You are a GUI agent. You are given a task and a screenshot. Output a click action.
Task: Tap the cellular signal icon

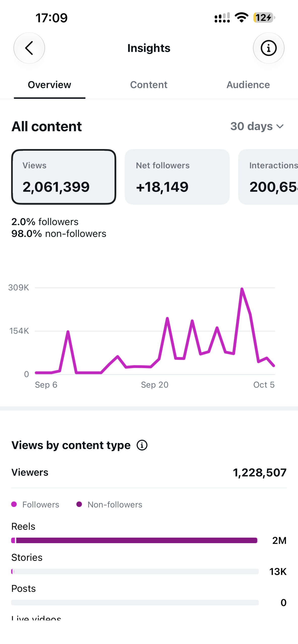(222, 18)
